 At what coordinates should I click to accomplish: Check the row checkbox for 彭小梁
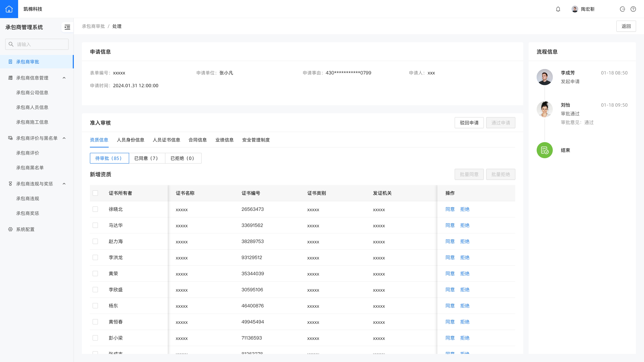coord(95,338)
